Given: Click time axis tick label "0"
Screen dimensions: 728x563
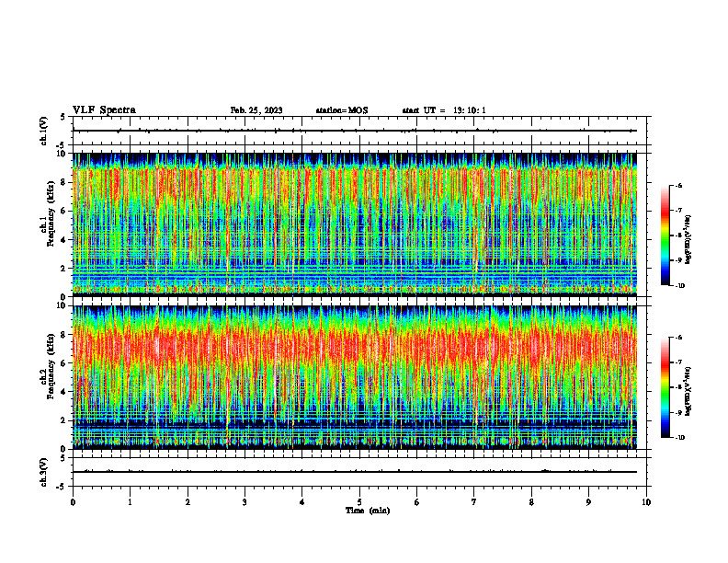Looking at the screenshot, I should click(73, 502).
